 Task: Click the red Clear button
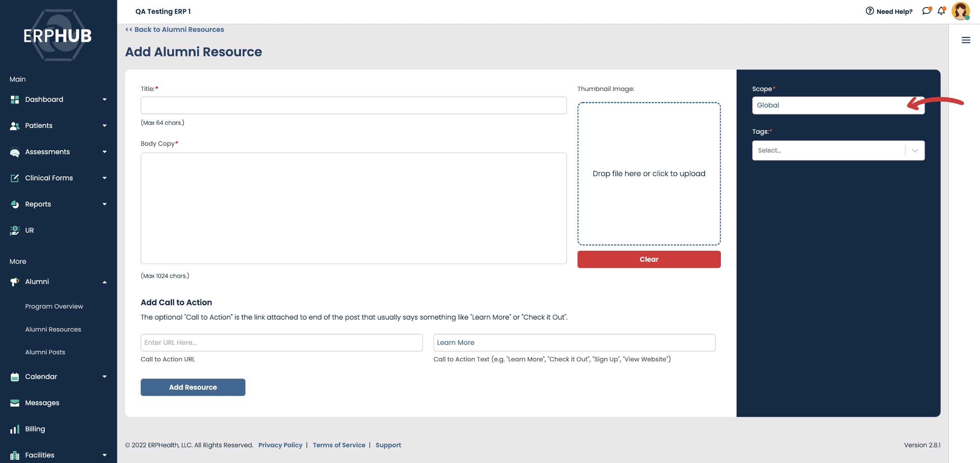click(x=649, y=259)
